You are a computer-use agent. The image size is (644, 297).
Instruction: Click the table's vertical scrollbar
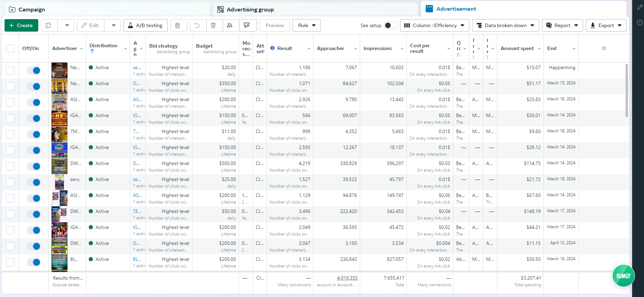coord(627,90)
